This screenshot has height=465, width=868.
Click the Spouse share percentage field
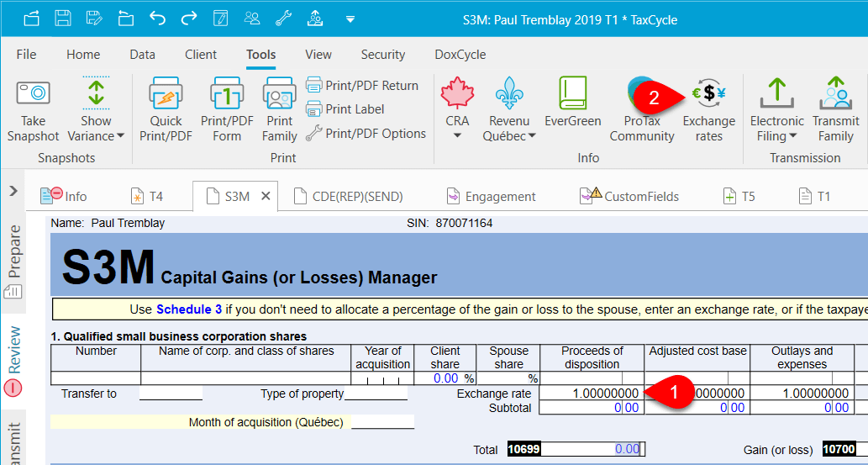508,378
